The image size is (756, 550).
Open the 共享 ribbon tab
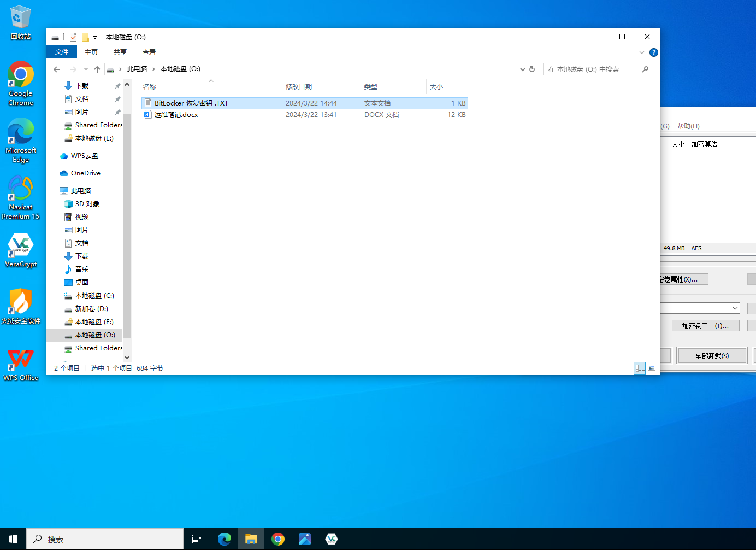(120, 52)
